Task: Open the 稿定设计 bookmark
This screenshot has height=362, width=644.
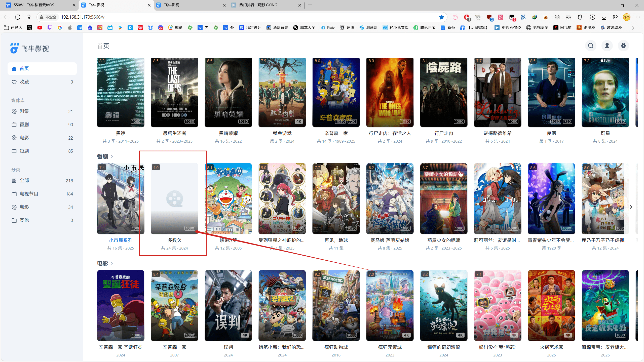Action: point(250,28)
